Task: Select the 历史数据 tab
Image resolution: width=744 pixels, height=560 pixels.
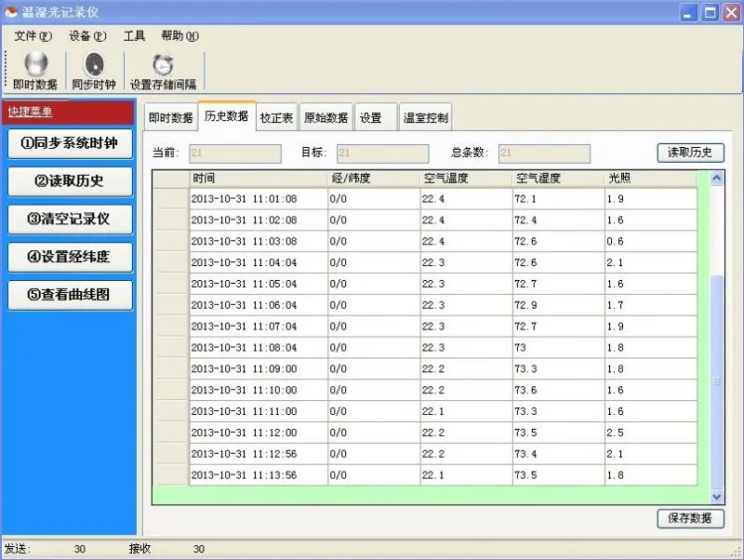Action: [x=227, y=115]
